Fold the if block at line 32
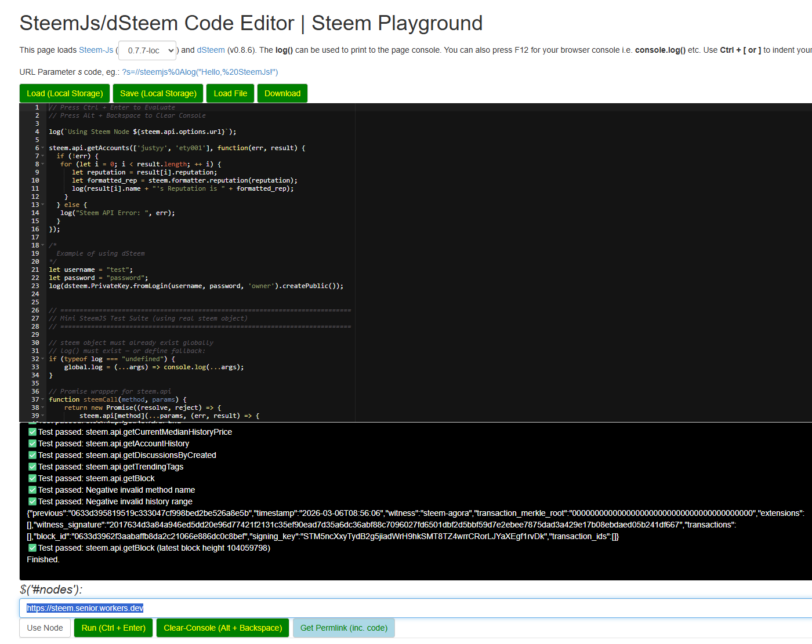 42,359
